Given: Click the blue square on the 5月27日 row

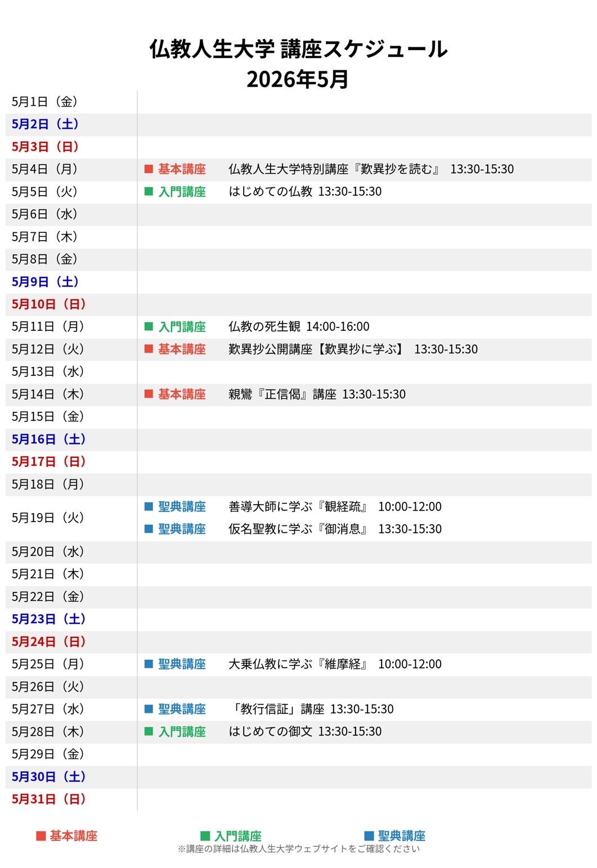Looking at the screenshot, I should click(x=149, y=709).
